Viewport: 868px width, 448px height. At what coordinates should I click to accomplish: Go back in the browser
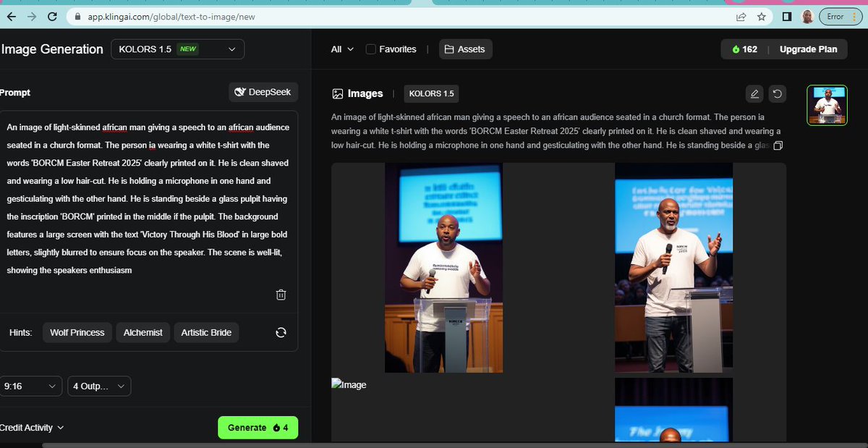pyautogui.click(x=11, y=16)
